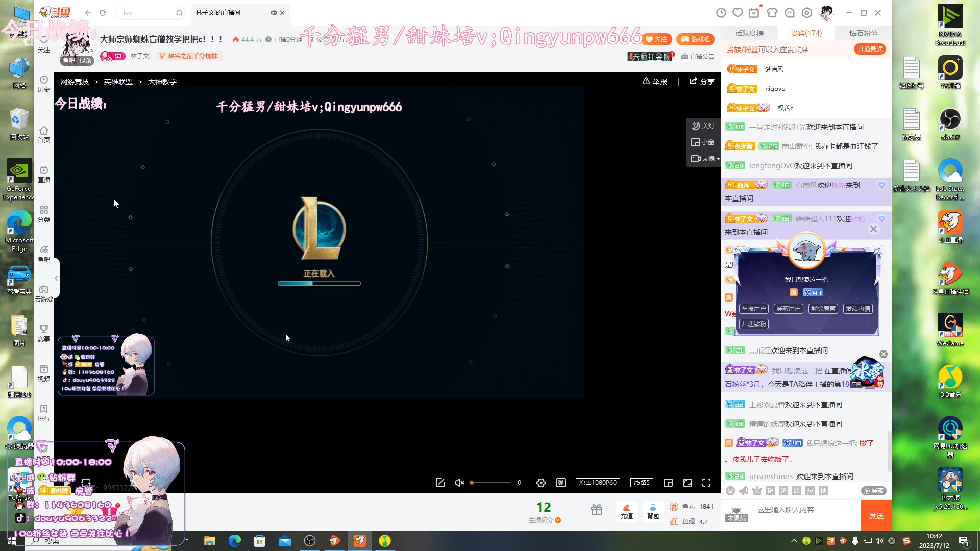Select 英雄联盟 in the breadcrumb menu
Viewport: 980px width, 551px height.
click(x=118, y=81)
